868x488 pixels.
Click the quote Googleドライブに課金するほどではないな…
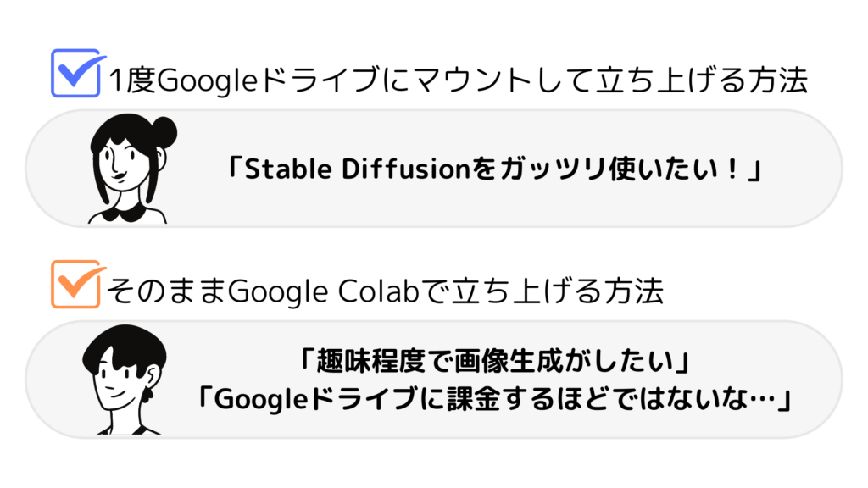click(x=494, y=398)
